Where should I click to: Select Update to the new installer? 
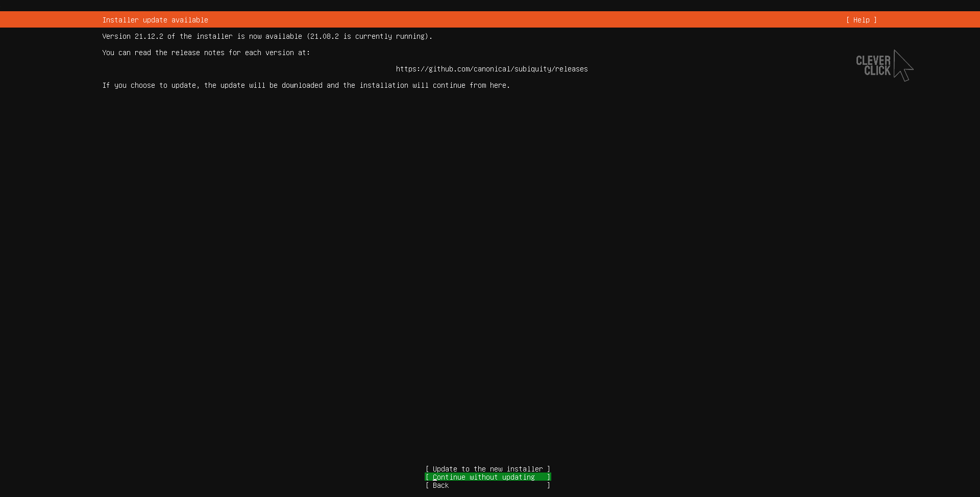coord(487,469)
